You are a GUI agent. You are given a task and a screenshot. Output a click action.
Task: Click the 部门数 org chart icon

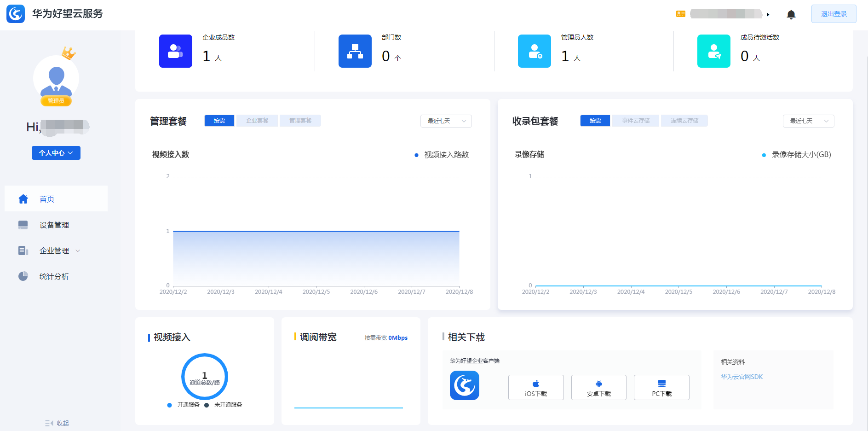point(355,51)
